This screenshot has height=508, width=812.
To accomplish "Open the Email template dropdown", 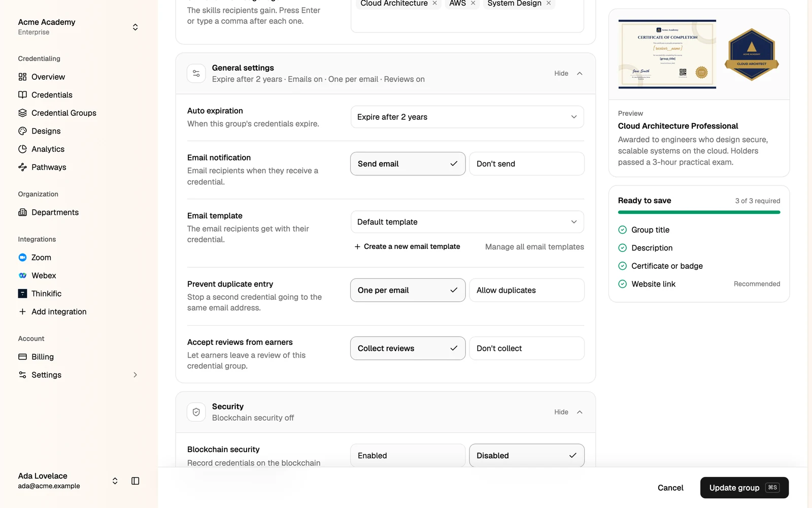I will tap(467, 222).
